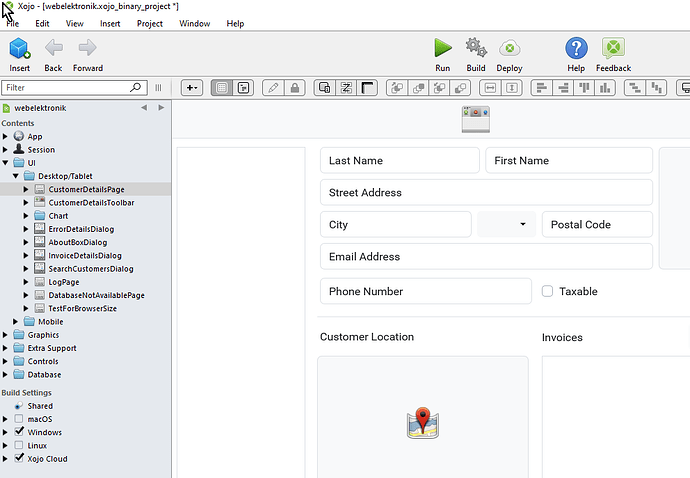Click the Insert cube icon
Viewport: 690px width, 478px height.
coord(20,48)
